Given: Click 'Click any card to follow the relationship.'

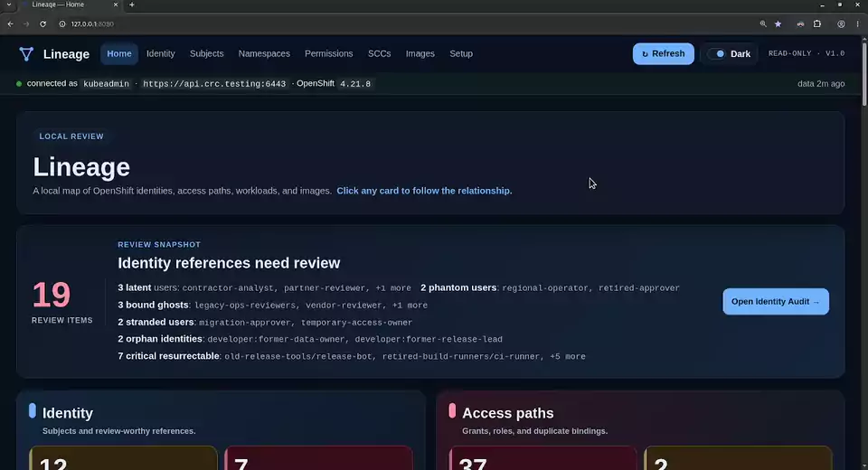Looking at the screenshot, I should click(x=424, y=191).
